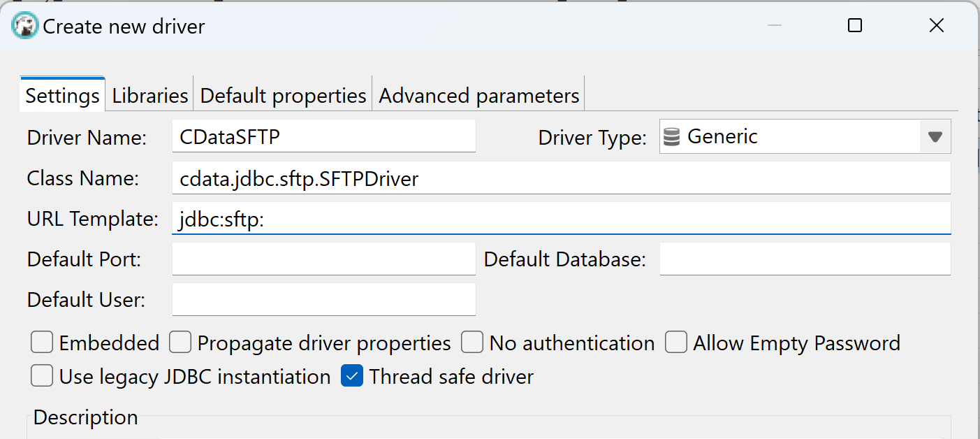Check the No authentication option
Screen dimensions: 980x439
[x=473, y=343]
